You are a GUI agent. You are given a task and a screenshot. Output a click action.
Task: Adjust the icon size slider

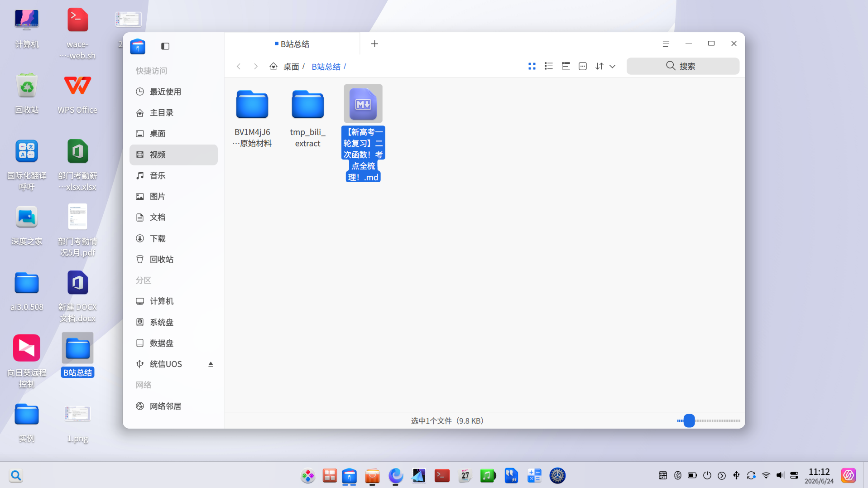pos(689,421)
